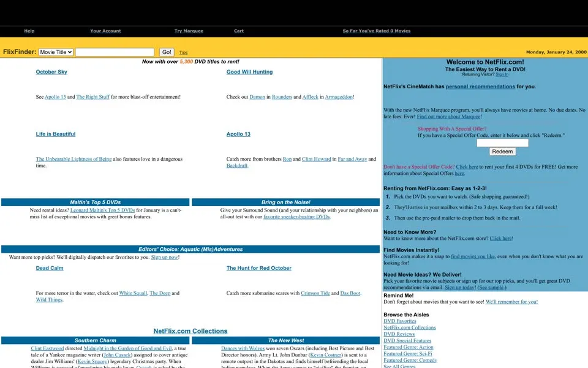Open The Deep link
The width and height of the screenshot is (588, 368).
(x=160, y=293)
